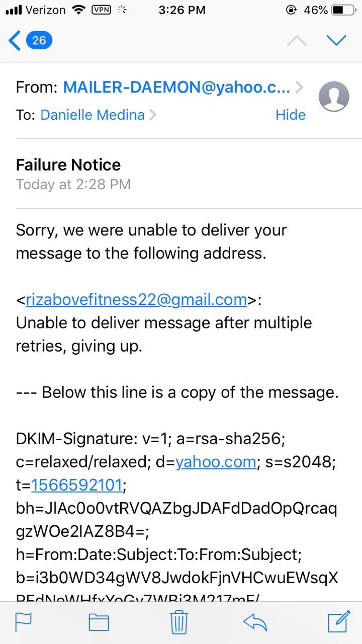Open the 26 unread messages badge
362x644 pixels.
point(39,40)
